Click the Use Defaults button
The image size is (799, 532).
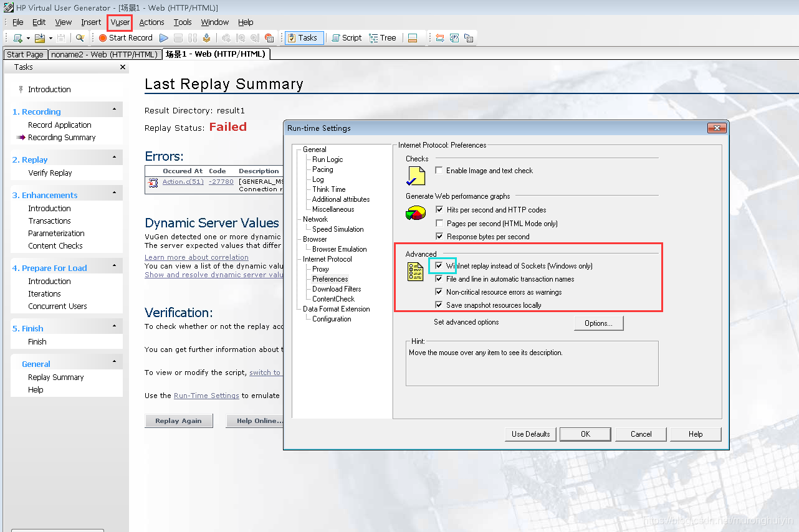(x=530, y=434)
